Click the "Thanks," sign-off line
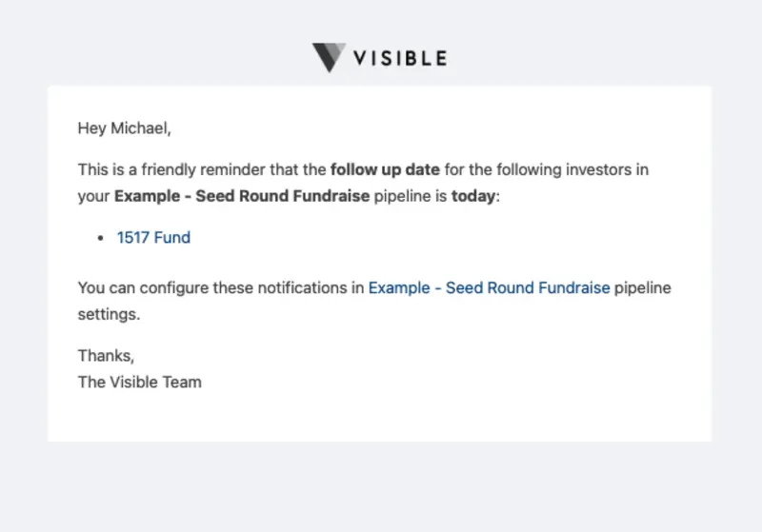Screen dimensions: 762x532 coord(106,356)
